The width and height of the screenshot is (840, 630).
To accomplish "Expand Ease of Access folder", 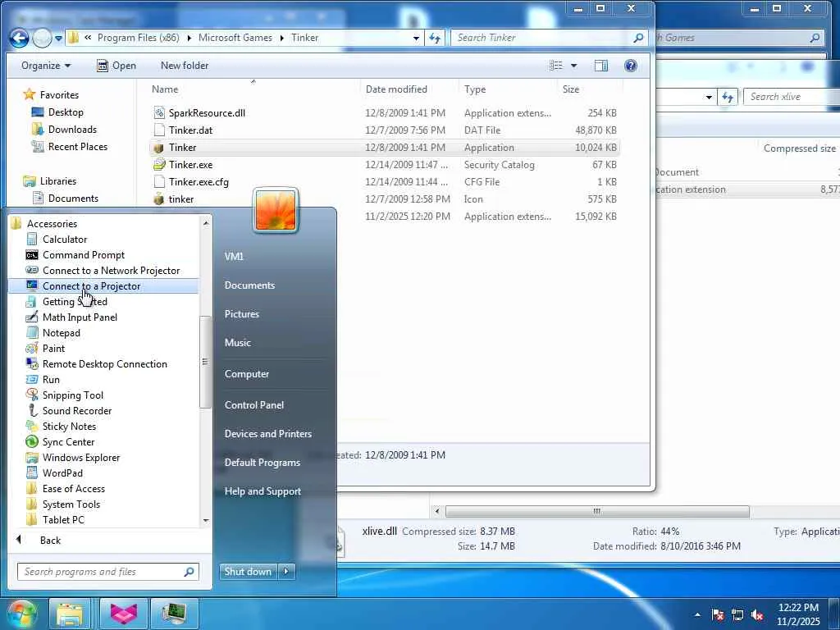I will pos(73,489).
